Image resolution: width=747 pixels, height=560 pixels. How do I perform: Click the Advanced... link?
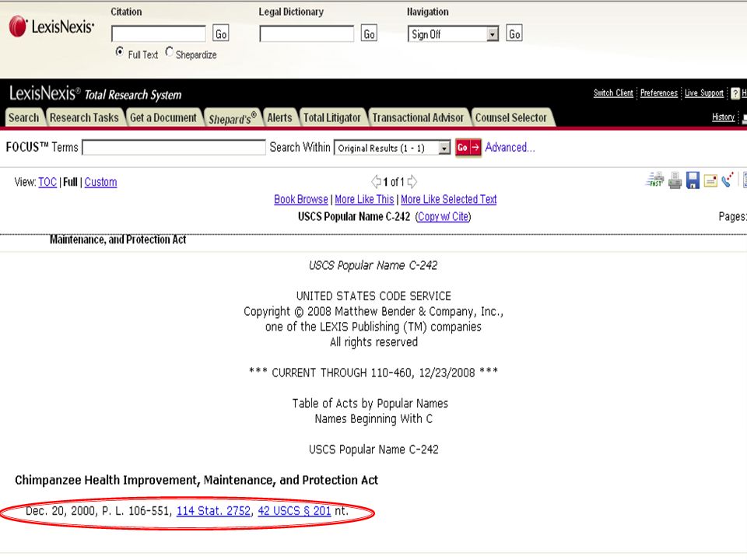pos(510,147)
